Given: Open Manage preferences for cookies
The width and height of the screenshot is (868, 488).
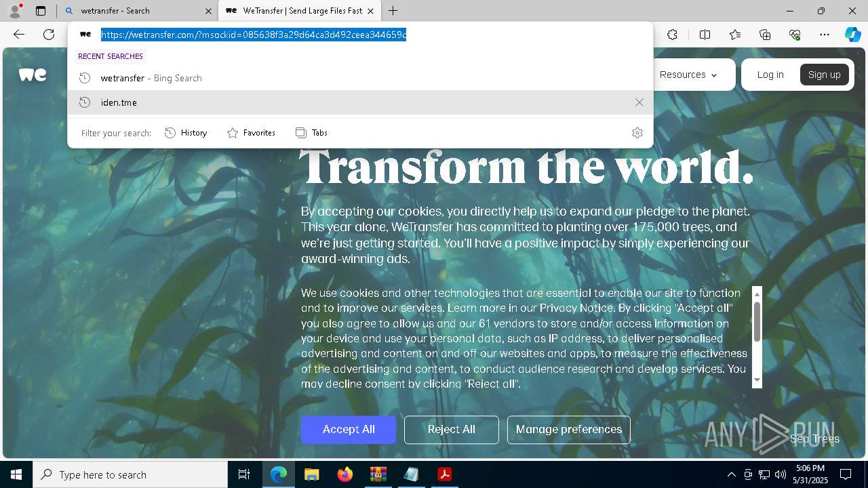Looking at the screenshot, I should click(568, 430).
